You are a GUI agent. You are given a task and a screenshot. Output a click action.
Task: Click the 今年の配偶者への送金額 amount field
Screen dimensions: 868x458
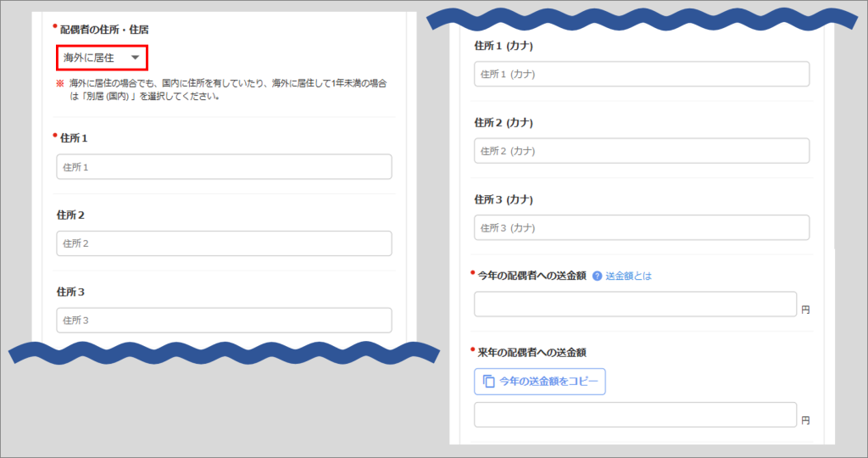(x=635, y=304)
